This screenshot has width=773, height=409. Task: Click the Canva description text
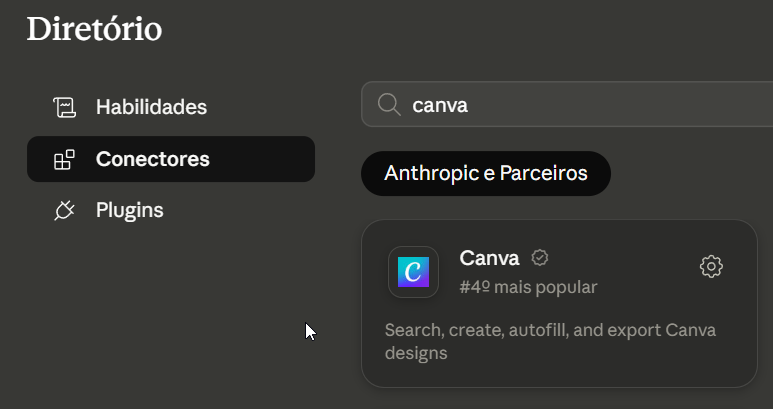pos(550,341)
